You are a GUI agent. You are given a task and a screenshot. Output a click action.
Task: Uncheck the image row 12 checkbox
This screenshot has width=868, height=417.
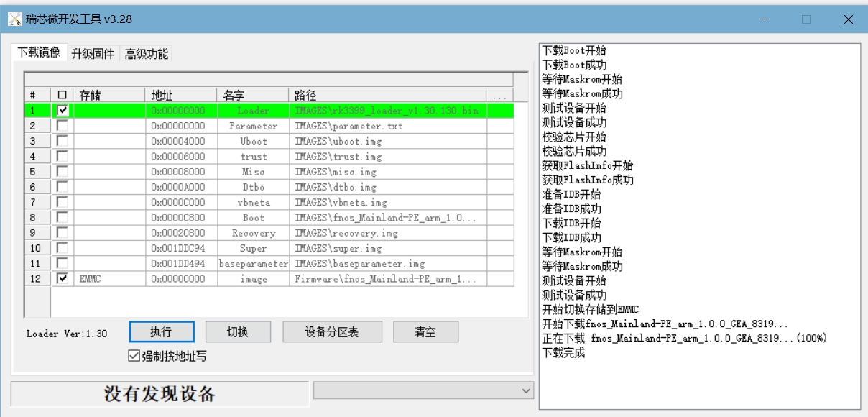point(63,278)
